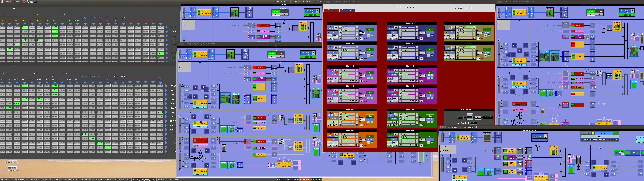Turn MEASUREMENT STATUS OFF in PR2 window
Image resolution: width=644 pixels, height=181 pixels.
[x=314, y=52]
